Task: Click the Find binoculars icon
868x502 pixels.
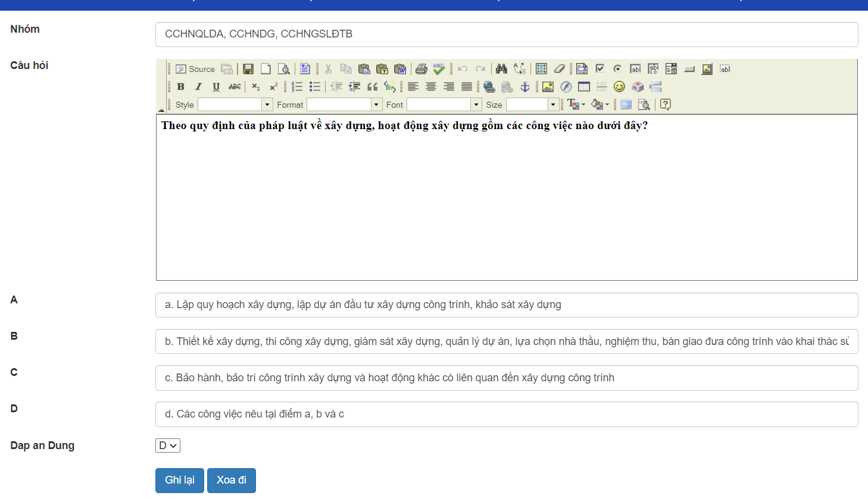Action: tap(501, 69)
